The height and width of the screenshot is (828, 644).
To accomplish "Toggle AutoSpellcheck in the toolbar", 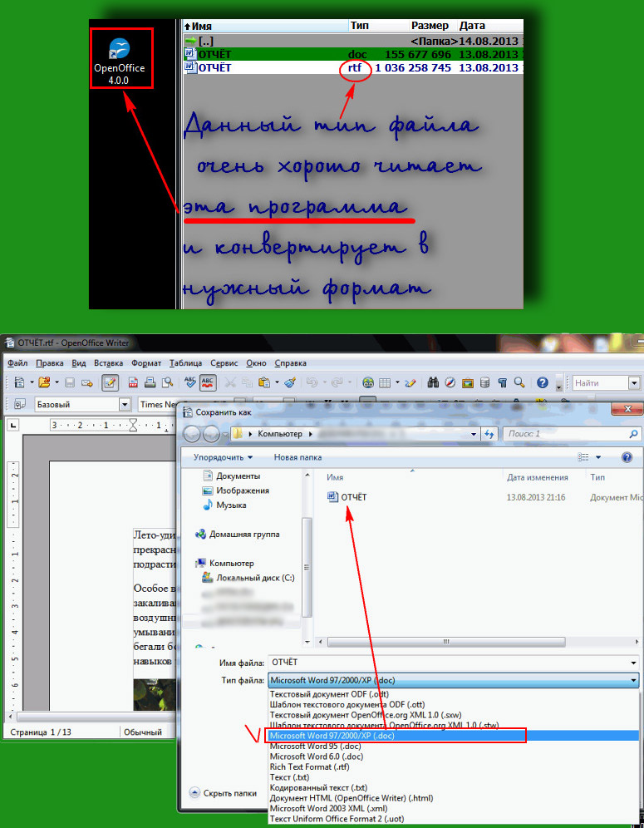I will click(207, 382).
